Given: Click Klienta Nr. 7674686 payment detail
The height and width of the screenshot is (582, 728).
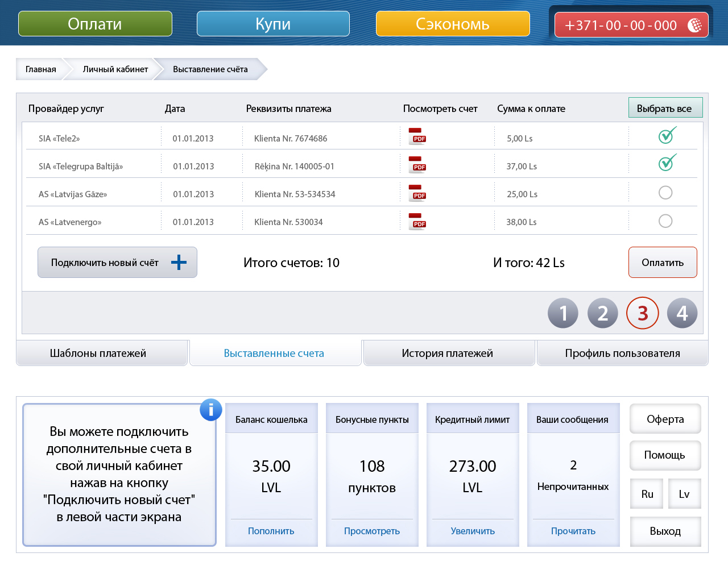Looking at the screenshot, I should click(x=291, y=139).
